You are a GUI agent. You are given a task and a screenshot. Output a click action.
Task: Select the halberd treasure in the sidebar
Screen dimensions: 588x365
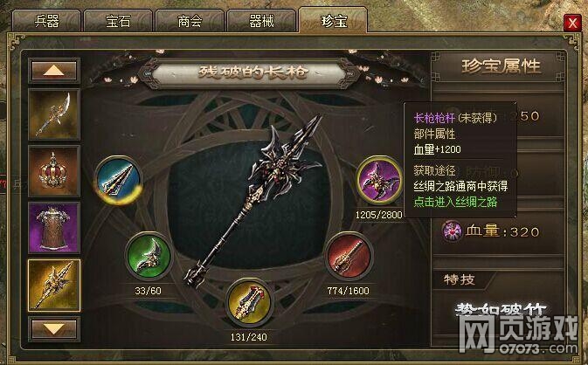click(x=54, y=114)
